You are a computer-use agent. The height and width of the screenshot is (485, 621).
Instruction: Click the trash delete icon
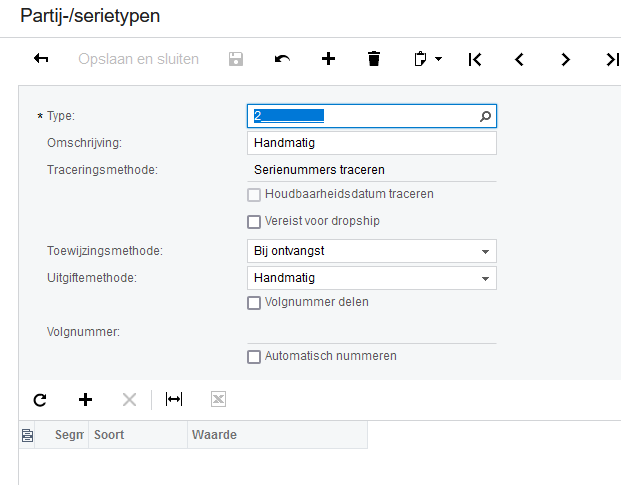coord(374,59)
